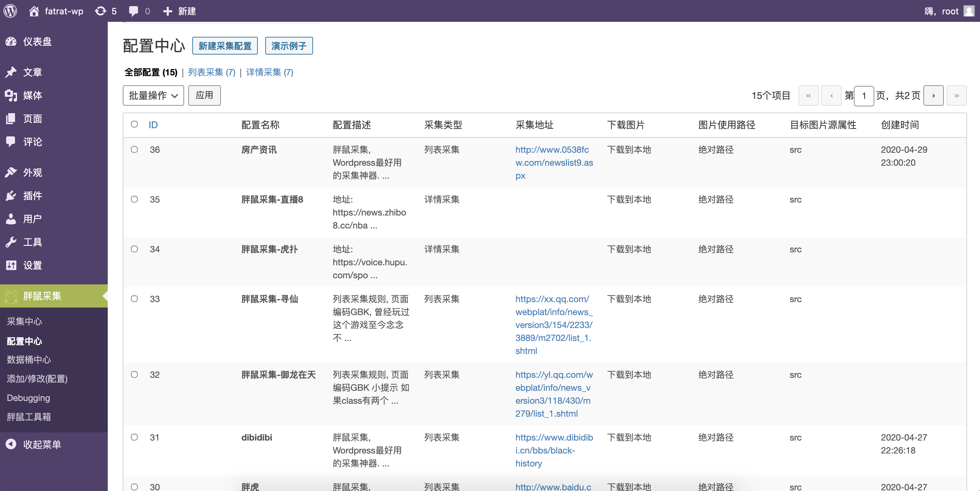980x491 pixels.
Task: Click the 用户 user icon
Action: point(11,219)
